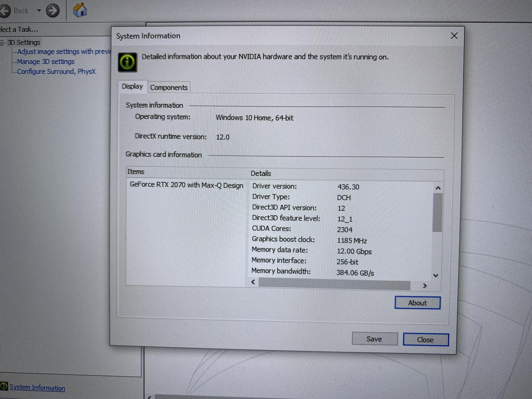Click the Close button

click(x=426, y=340)
